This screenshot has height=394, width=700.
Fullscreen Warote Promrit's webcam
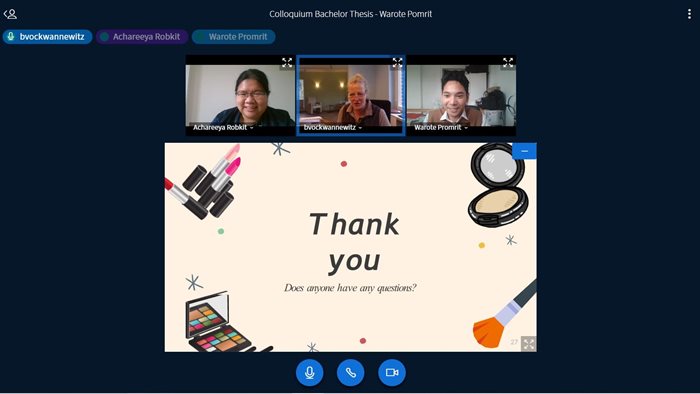(508, 62)
